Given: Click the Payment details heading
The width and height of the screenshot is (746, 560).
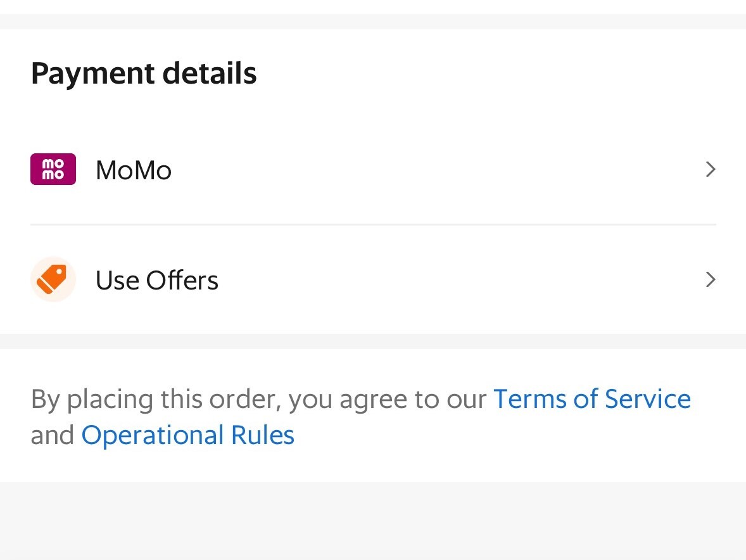Looking at the screenshot, I should point(144,73).
